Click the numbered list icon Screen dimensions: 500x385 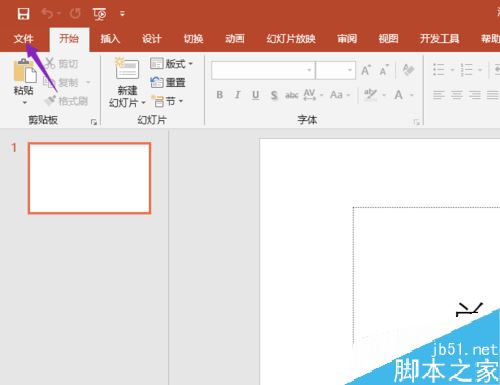click(466, 70)
